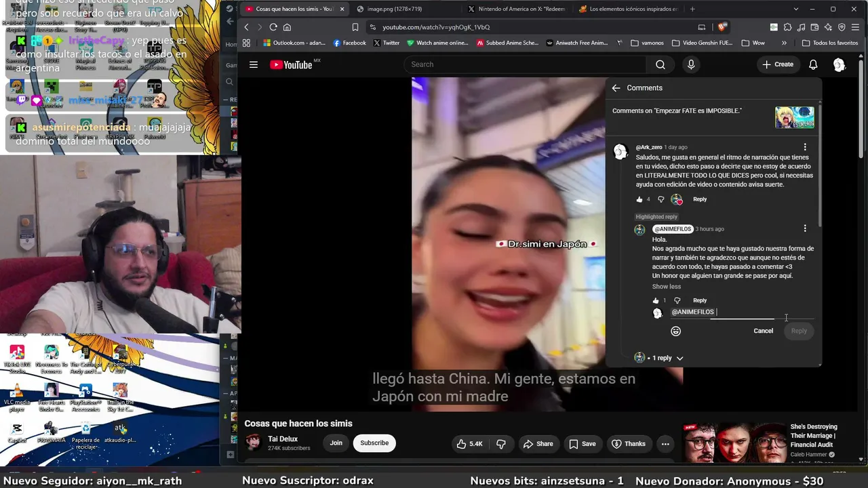The width and height of the screenshot is (868, 488).
Task: Switch to the Nintendo of America on X tab
Action: coord(517,9)
